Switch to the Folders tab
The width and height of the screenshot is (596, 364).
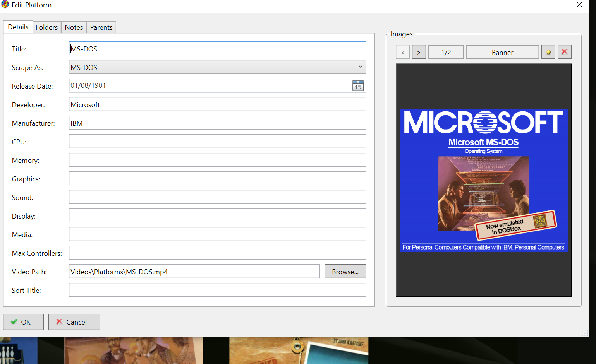pos(46,27)
